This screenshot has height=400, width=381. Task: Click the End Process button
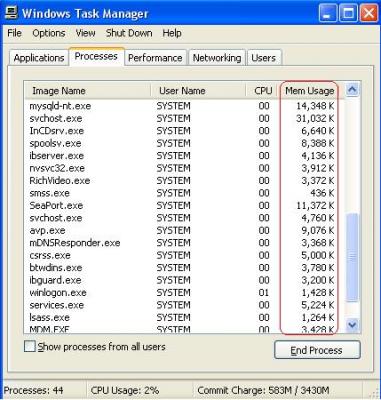(317, 350)
